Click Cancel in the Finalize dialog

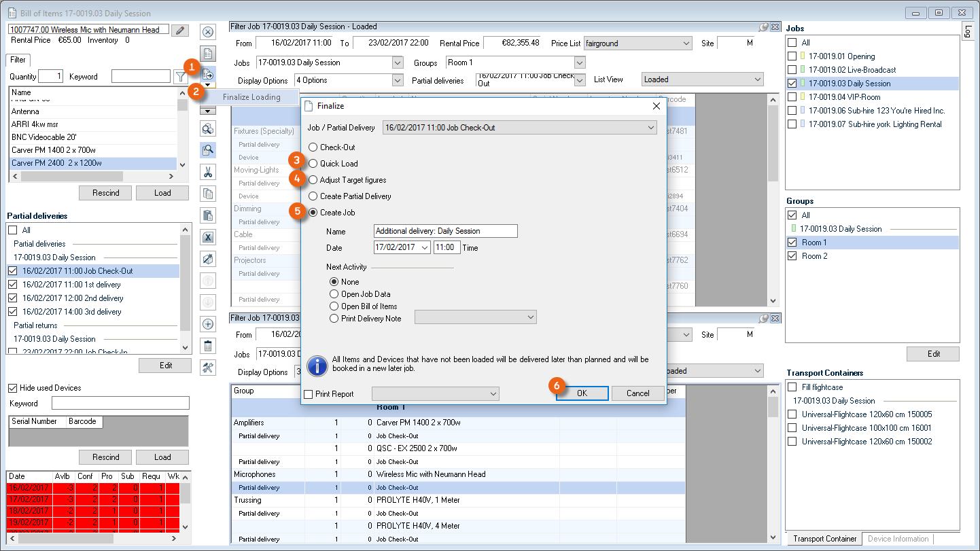(637, 393)
